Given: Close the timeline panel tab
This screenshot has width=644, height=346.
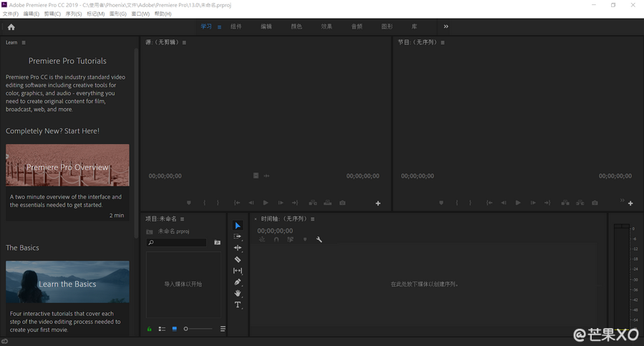Looking at the screenshot, I should click(255, 219).
